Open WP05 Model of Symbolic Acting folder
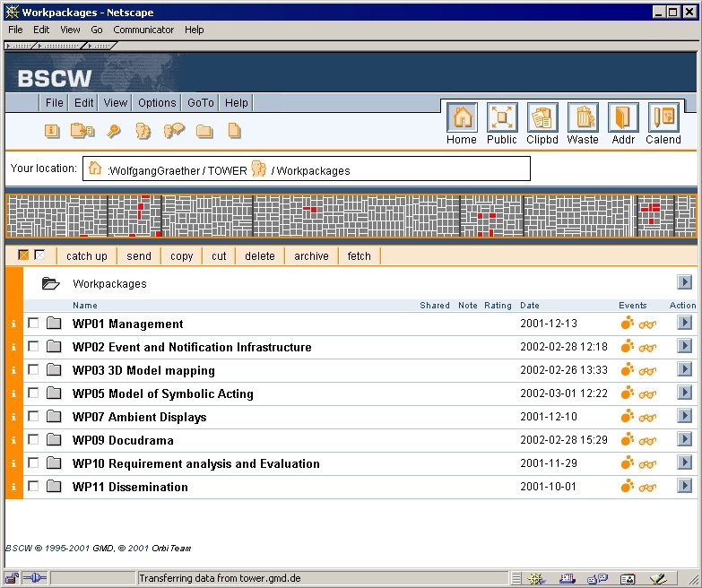 (x=162, y=393)
